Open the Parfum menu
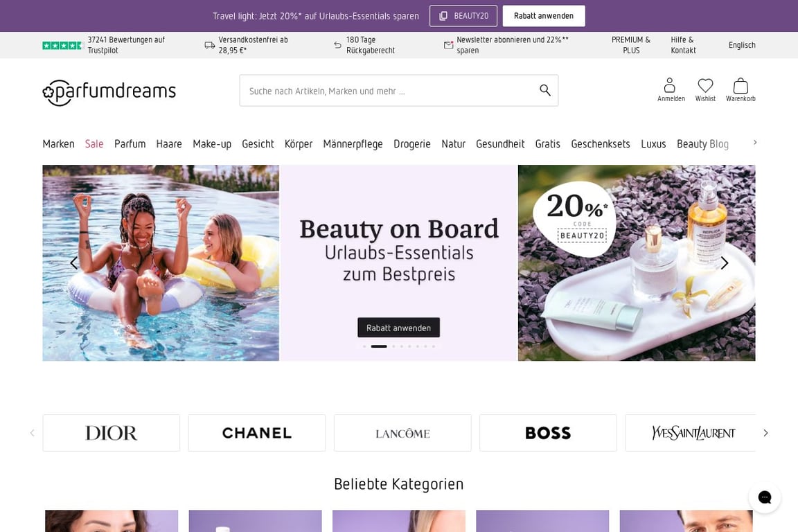This screenshot has width=798, height=532. coord(130,143)
